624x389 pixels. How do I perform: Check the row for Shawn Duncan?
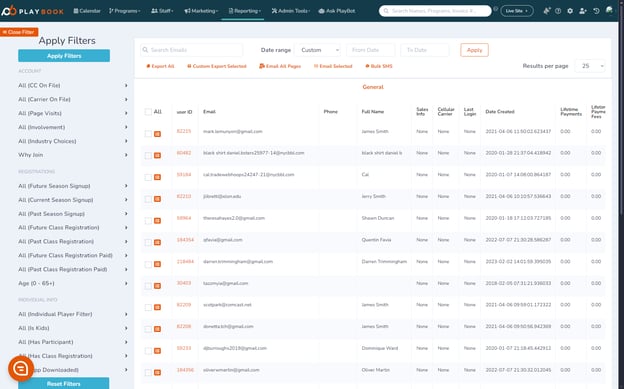(x=148, y=221)
